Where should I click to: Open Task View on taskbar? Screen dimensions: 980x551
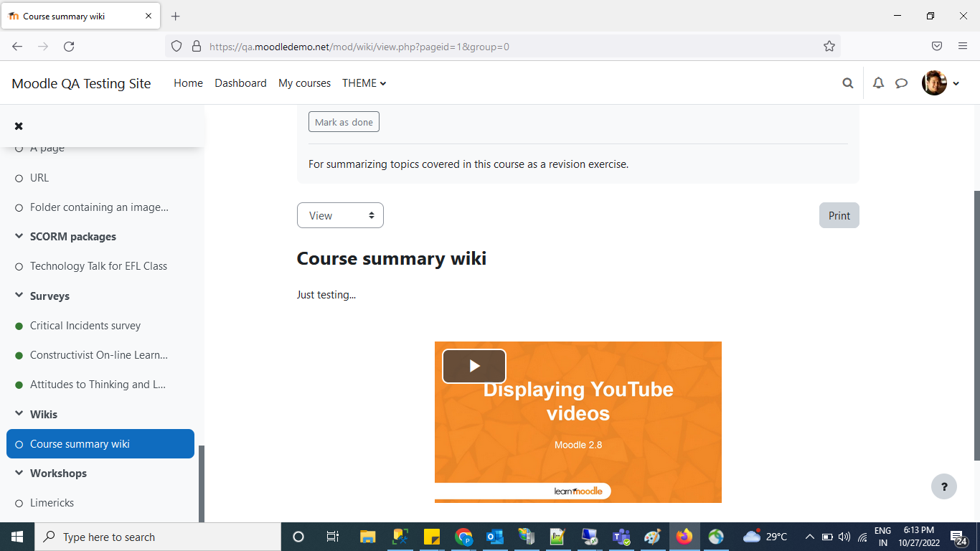pos(333,537)
